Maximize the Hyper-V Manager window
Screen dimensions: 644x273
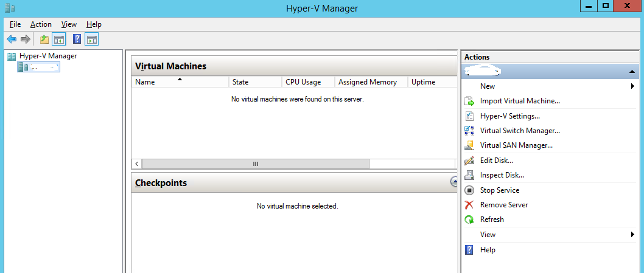pyautogui.click(x=605, y=6)
